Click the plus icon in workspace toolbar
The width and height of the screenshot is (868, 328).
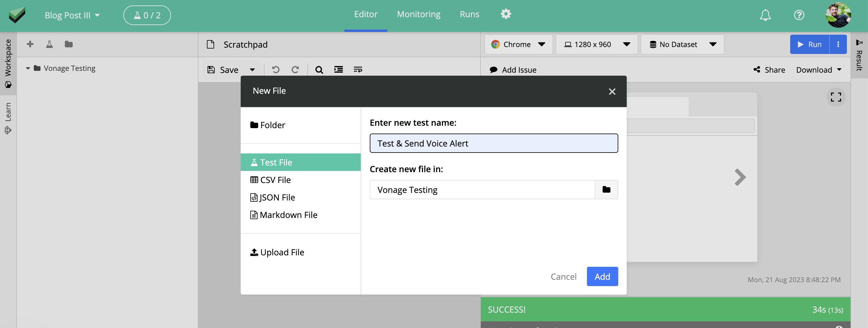pyautogui.click(x=30, y=44)
